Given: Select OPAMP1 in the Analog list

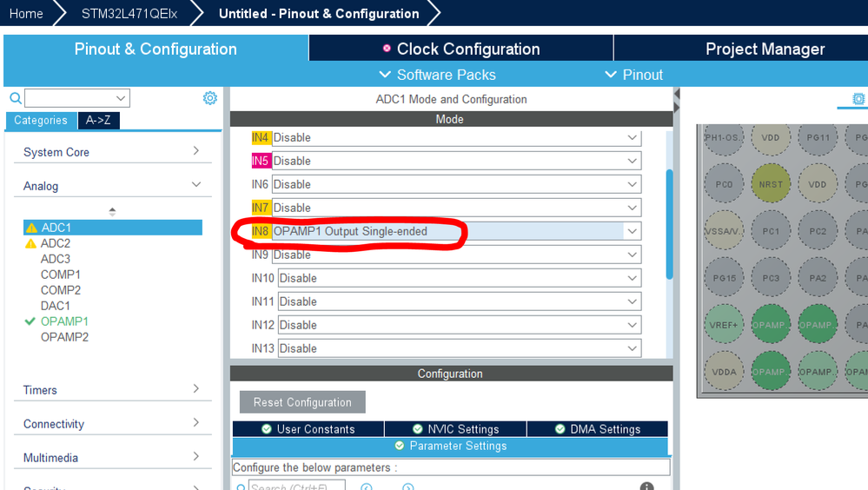Looking at the screenshot, I should [x=64, y=321].
